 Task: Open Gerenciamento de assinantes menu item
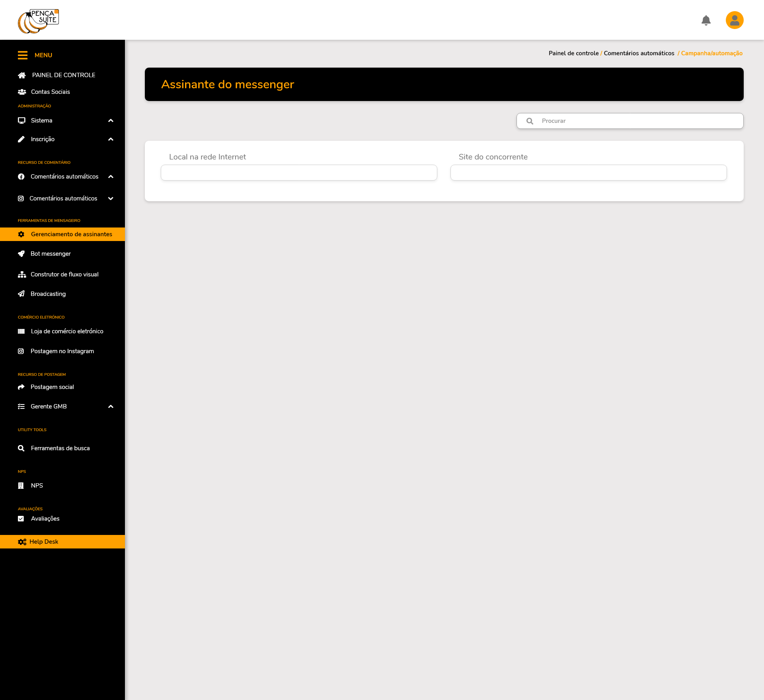pos(71,234)
